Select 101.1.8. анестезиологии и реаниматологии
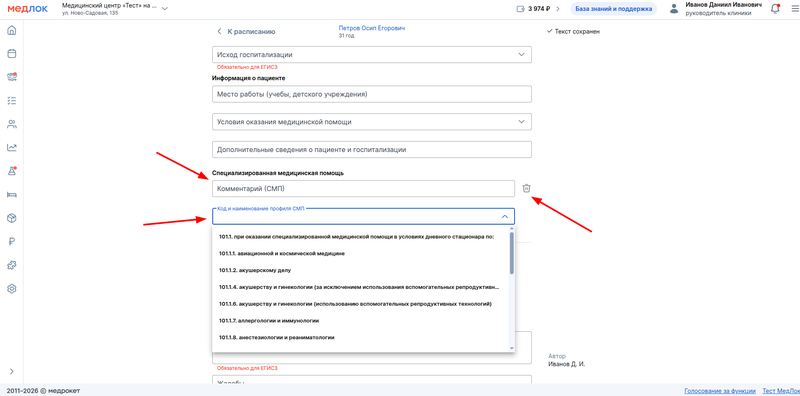 tap(360, 337)
